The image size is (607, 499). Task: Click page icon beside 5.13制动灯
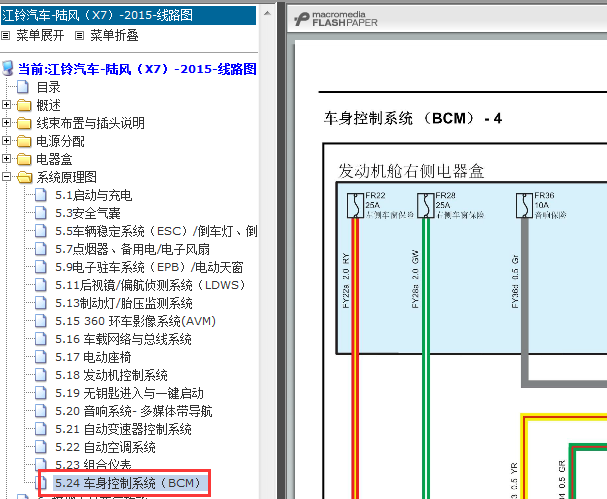[x=41, y=303]
